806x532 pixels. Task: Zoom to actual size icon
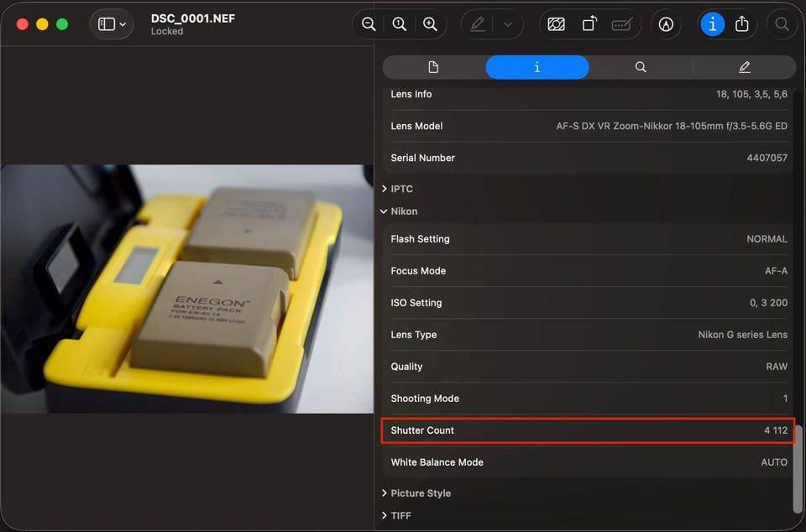[x=399, y=24]
